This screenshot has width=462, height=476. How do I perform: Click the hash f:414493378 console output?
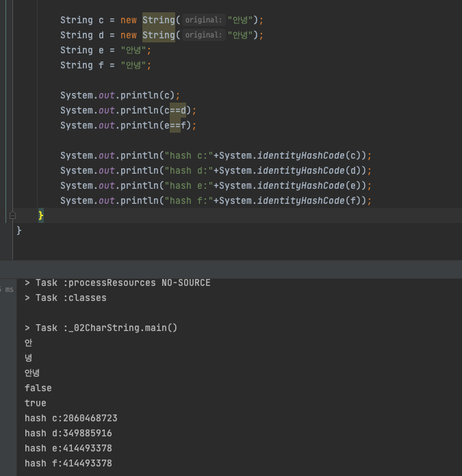pos(68,463)
